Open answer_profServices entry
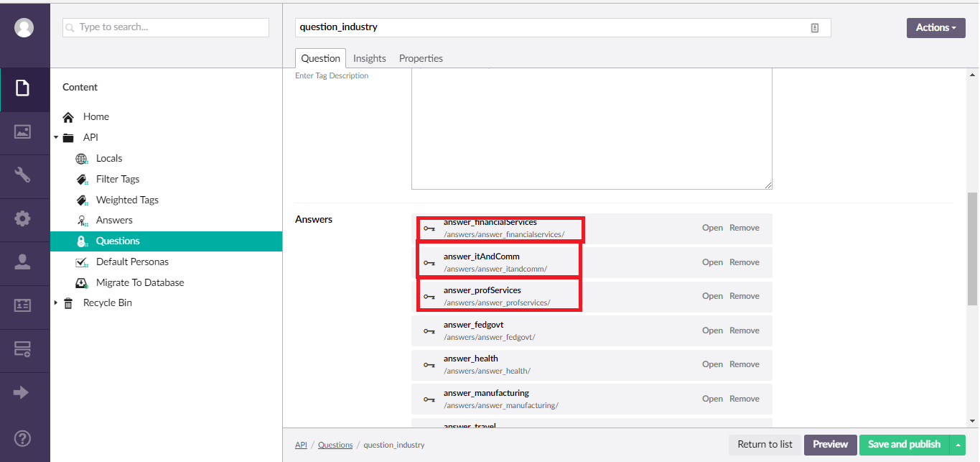 point(712,296)
